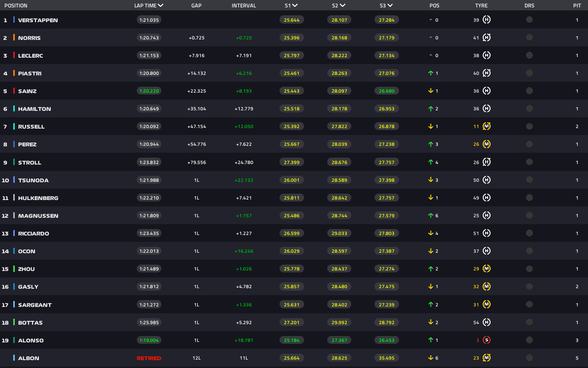This screenshot has height=368, width=588.
Task: Click Russell's medium tyre icon
Action: coord(487,127)
